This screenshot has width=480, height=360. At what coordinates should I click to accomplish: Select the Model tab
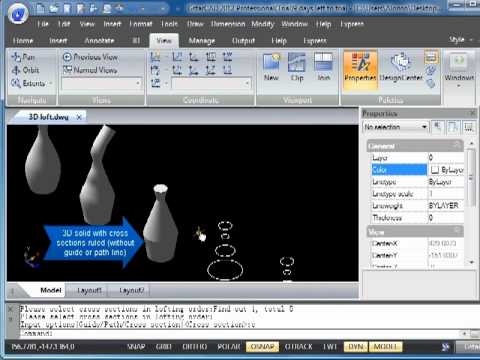click(x=51, y=290)
